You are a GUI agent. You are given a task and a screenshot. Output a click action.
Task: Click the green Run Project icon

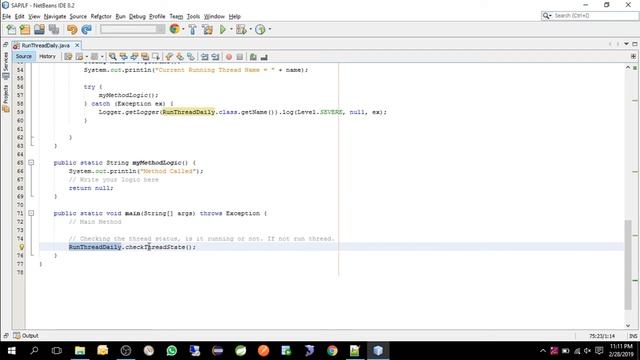click(223, 29)
